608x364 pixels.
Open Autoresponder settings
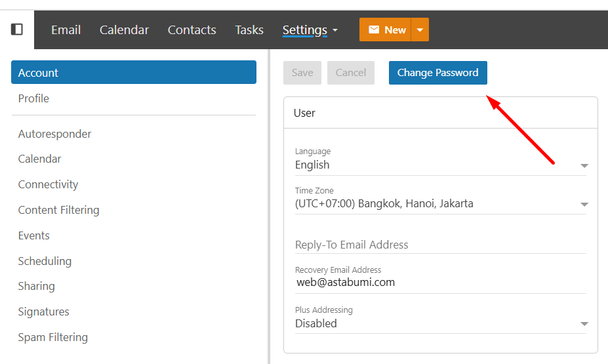pyautogui.click(x=54, y=134)
